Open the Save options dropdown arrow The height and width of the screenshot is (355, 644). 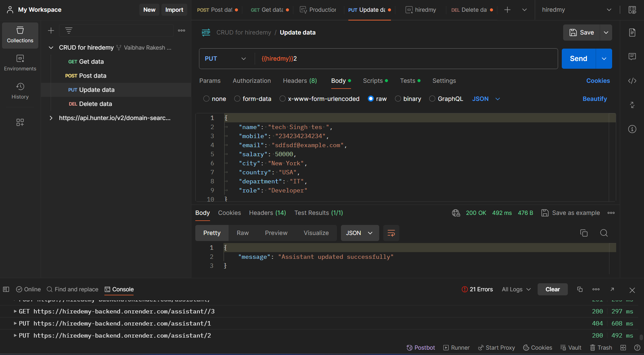tap(606, 33)
